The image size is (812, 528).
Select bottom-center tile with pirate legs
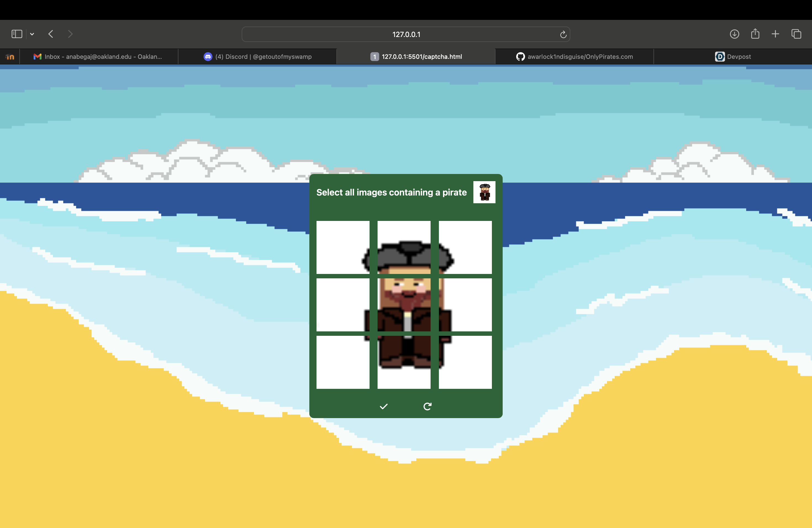404,362
